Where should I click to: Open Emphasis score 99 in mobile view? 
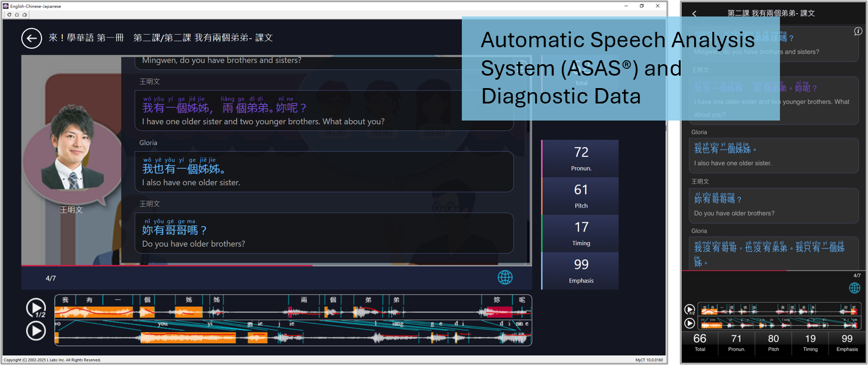point(847,342)
